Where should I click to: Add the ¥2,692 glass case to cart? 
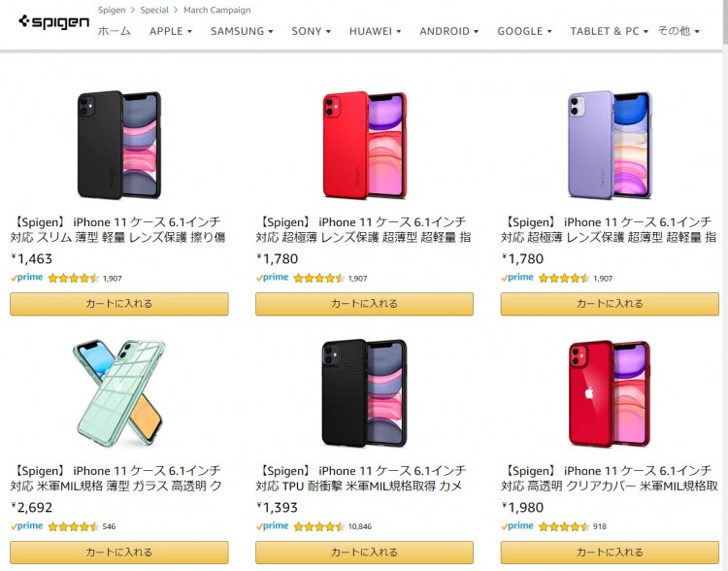pos(118,553)
